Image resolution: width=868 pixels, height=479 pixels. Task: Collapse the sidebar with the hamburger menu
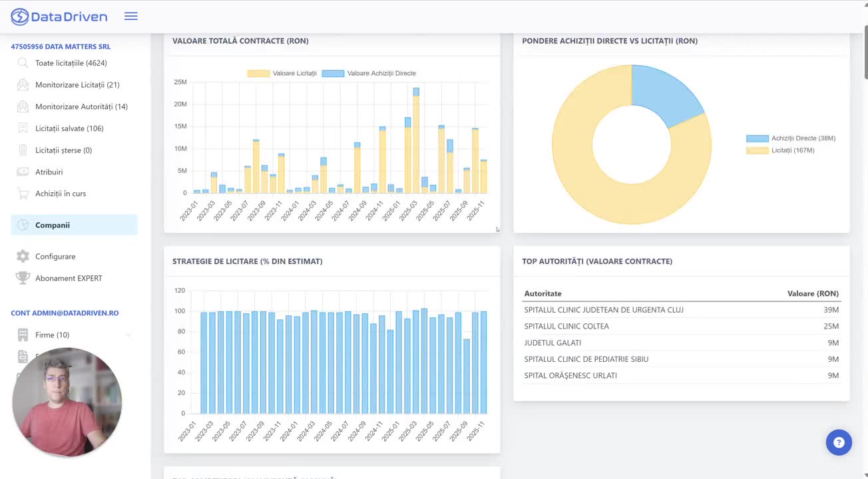click(x=131, y=17)
